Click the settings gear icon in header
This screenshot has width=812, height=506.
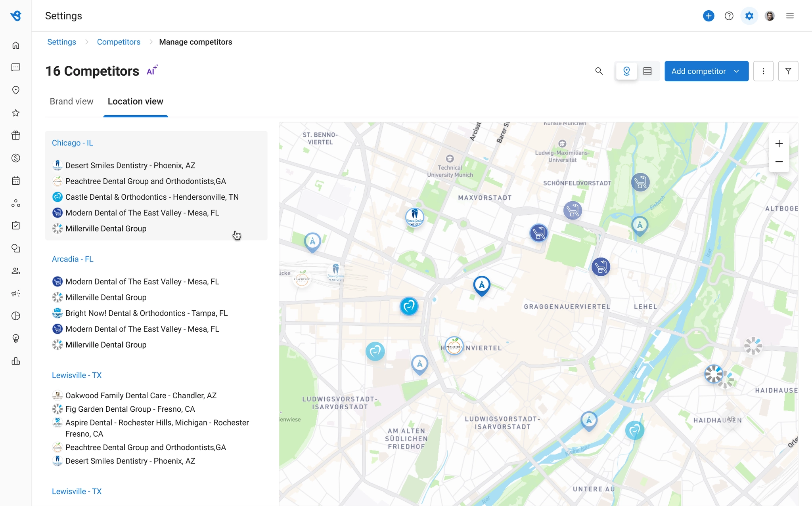[749, 16]
